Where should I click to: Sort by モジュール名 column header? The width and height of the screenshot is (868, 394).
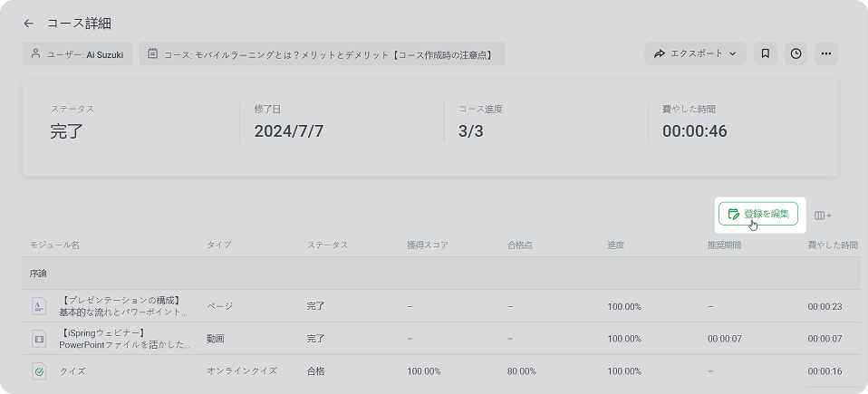(55, 245)
